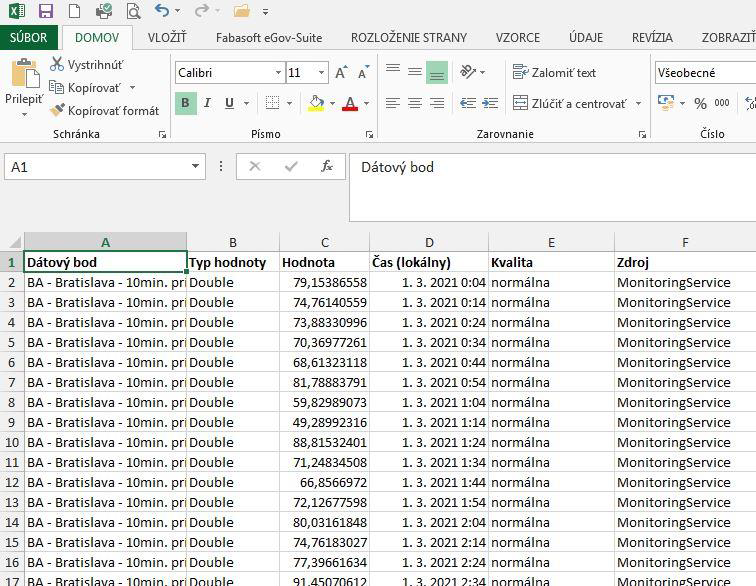
Task: Align text to middle of cell
Action: click(x=415, y=72)
